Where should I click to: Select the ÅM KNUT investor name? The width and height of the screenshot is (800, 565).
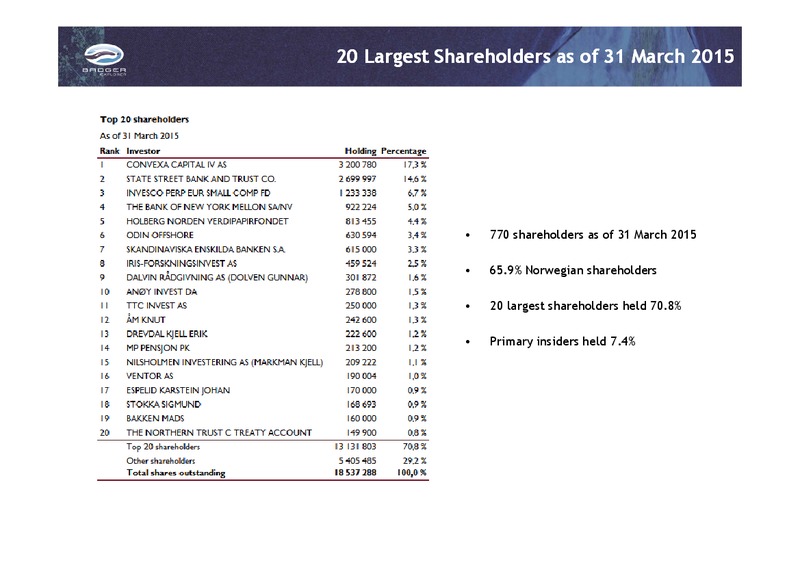(146, 320)
